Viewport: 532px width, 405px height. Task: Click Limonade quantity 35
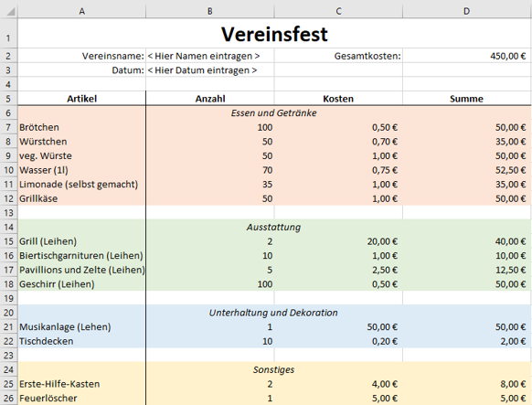point(210,184)
